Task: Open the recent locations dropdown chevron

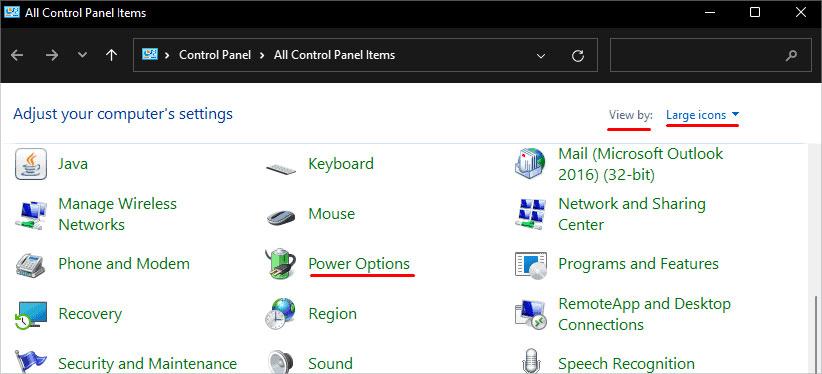Action: pyautogui.click(x=82, y=55)
